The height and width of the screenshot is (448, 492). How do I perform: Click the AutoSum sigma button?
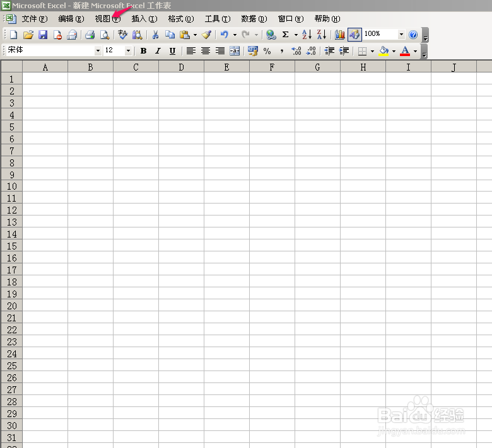pyautogui.click(x=285, y=35)
